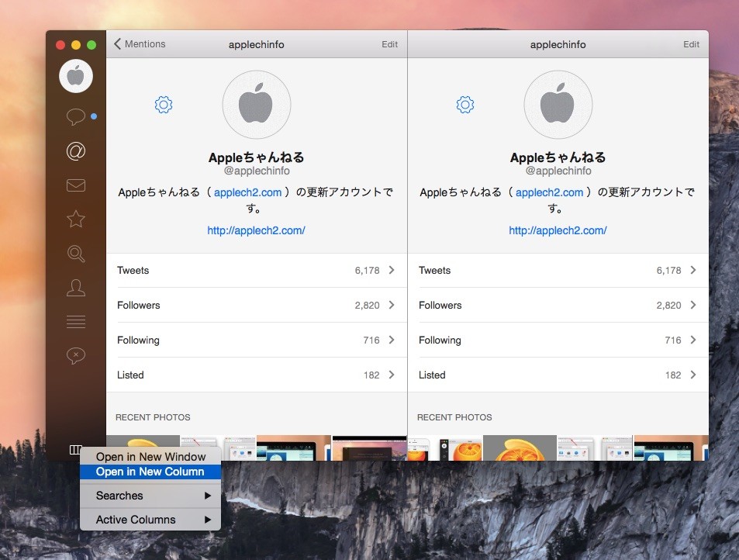Expand Tweets chevron in right column

pos(693,270)
